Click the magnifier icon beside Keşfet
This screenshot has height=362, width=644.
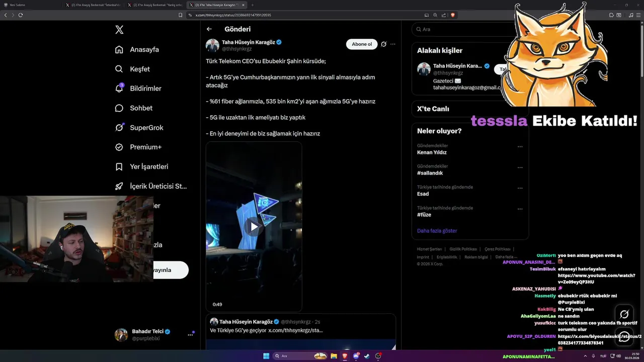pyautogui.click(x=119, y=69)
